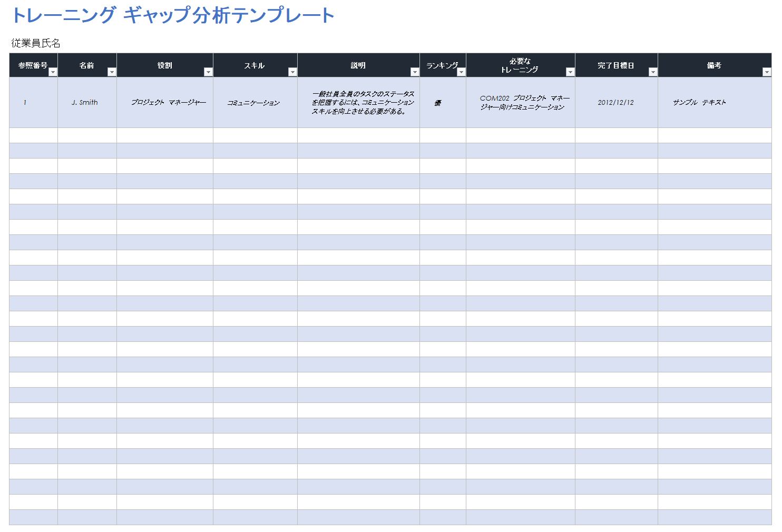Click the ranking cell in J. Smith row
The height and width of the screenshot is (532, 782).
(443, 103)
